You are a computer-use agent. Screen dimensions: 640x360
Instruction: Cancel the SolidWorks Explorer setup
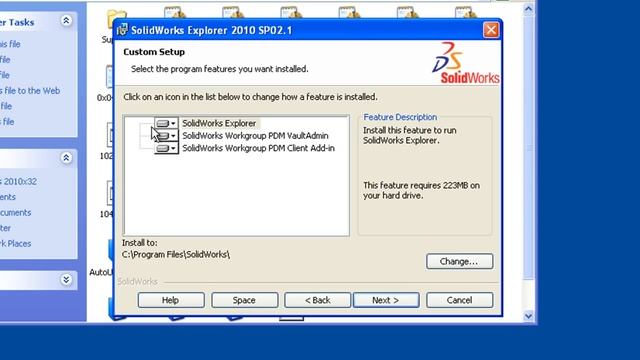point(460,300)
